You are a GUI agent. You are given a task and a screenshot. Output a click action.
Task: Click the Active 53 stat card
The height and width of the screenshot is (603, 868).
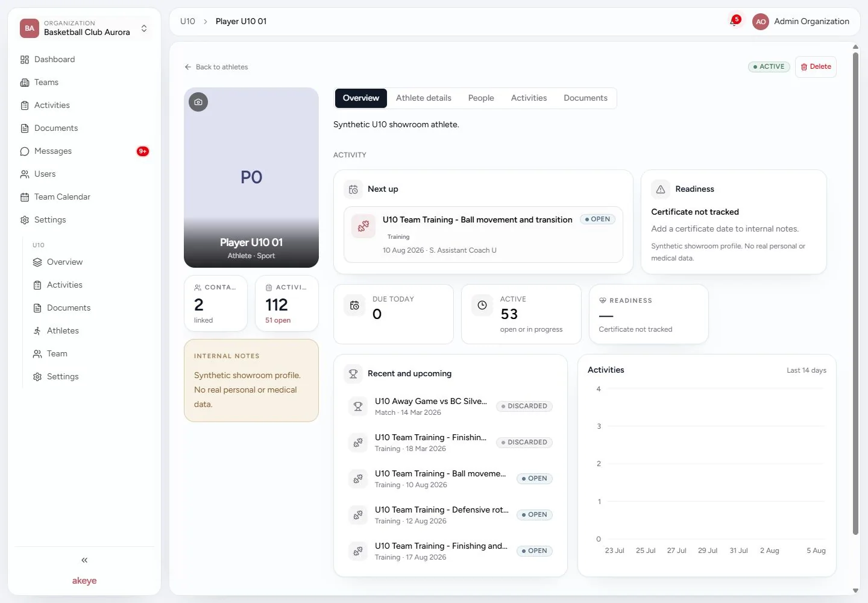[x=521, y=314]
